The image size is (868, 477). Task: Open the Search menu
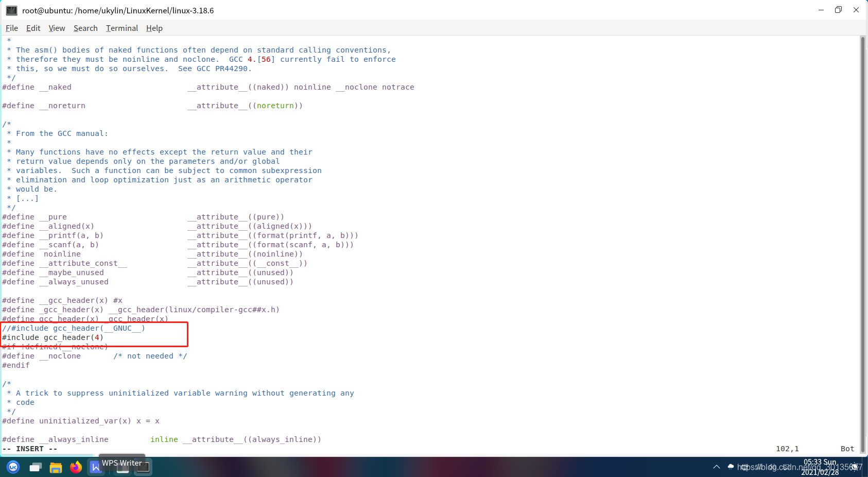click(x=85, y=28)
